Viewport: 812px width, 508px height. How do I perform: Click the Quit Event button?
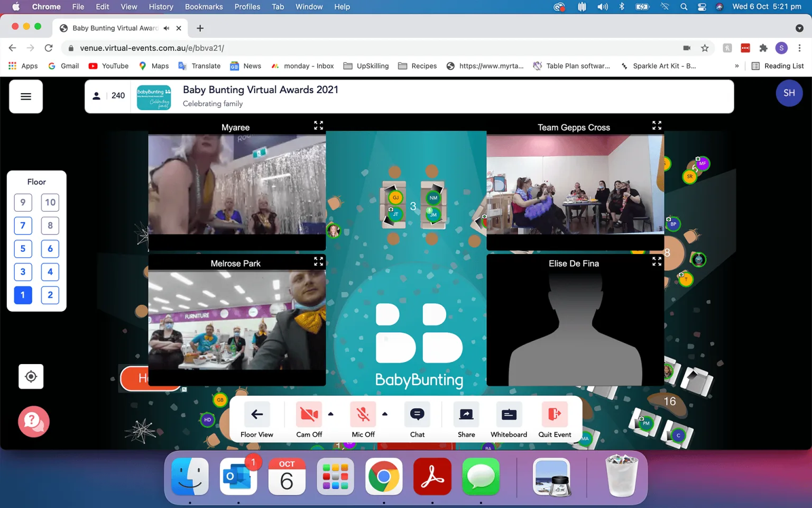coord(555,420)
